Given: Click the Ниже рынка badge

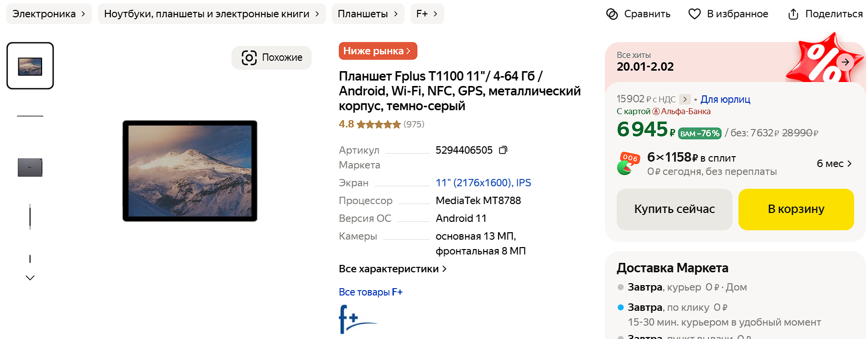Looking at the screenshot, I should [378, 51].
